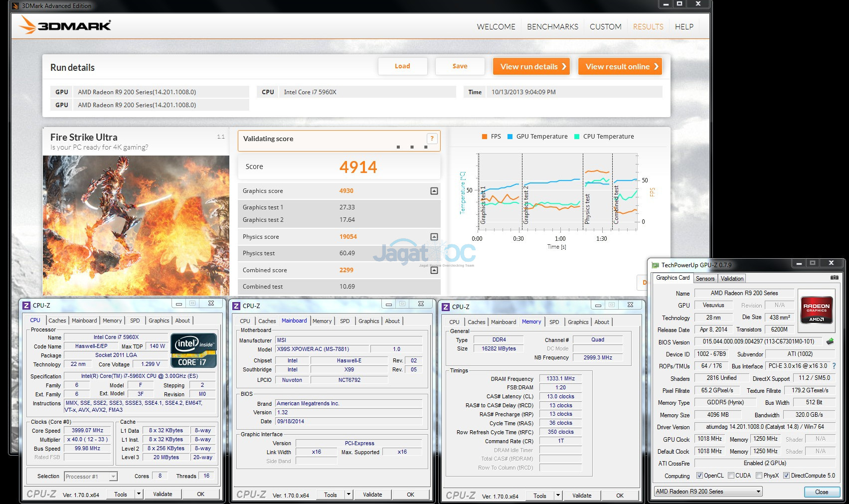Click the Validating score help question mark
The height and width of the screenshot is (504, 849).
[x=432, y=139]
